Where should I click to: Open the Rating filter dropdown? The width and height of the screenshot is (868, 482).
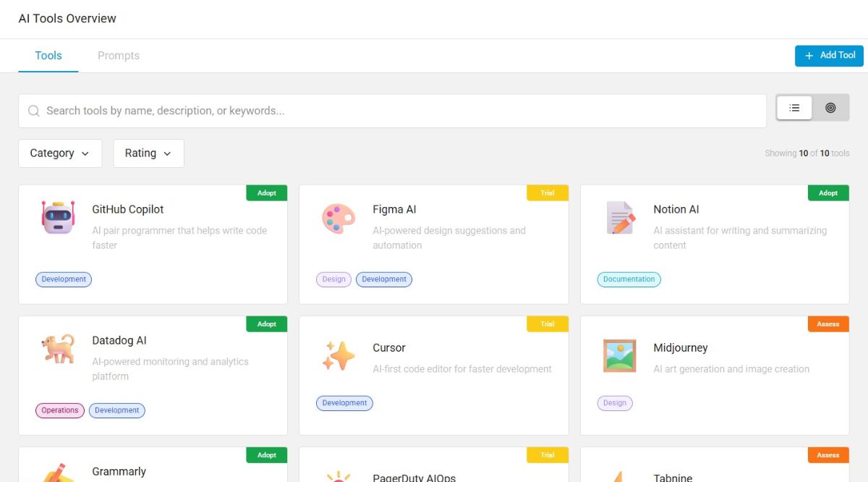[148, 153]
